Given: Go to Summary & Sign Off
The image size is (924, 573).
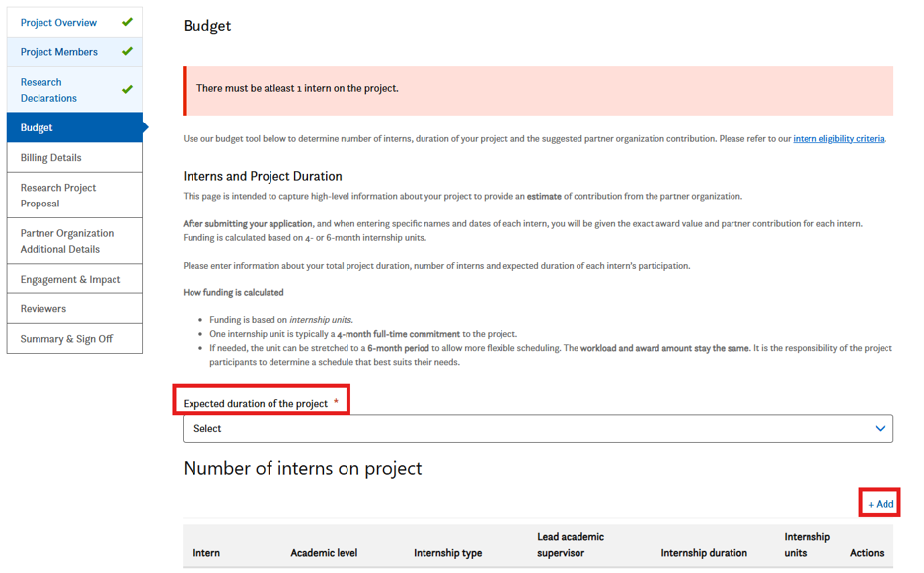Looking at the screenshot, I should 75,339.
